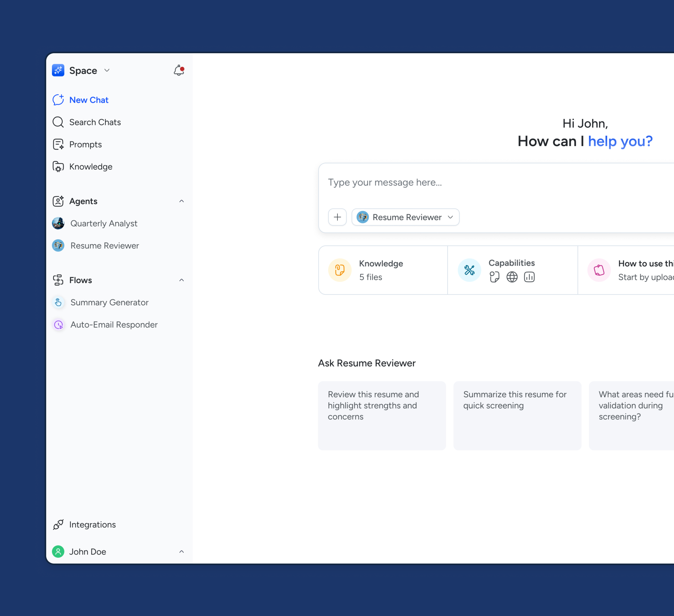
Task: Click the Capabilities card title
Action: pyautogui.click(x=511, y=263)
